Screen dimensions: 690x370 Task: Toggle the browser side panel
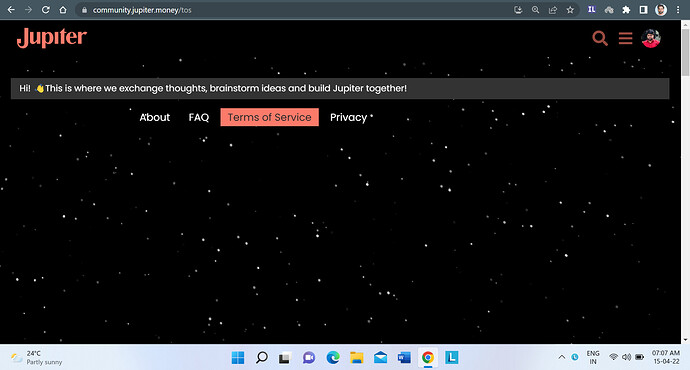point(643,10)
